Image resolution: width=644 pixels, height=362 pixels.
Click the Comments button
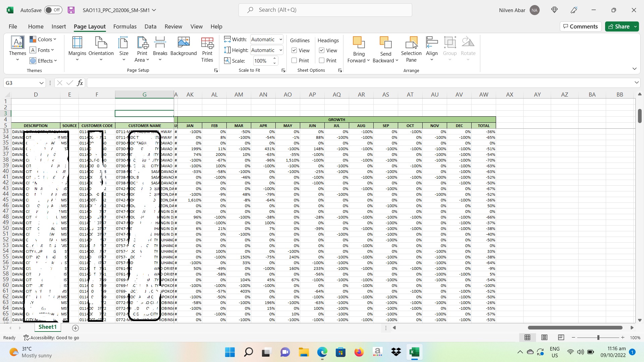click(x=580, y=26)
